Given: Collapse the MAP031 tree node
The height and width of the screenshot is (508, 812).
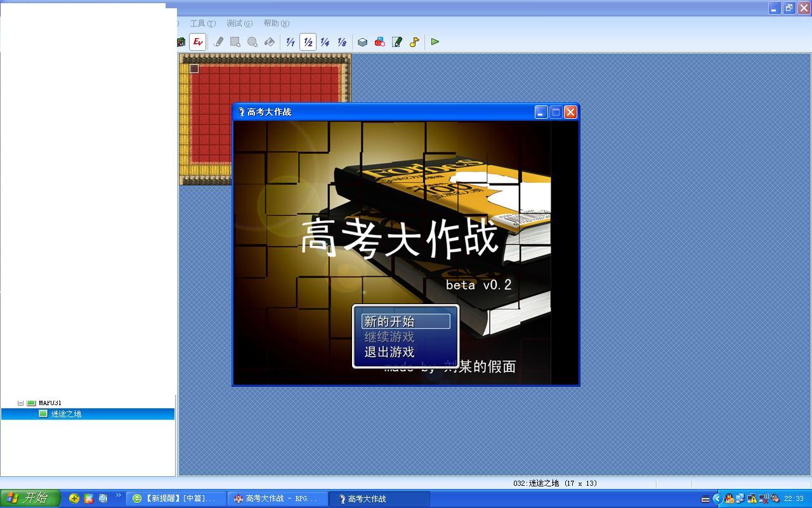Looking at the screenshot, I should coord(20,403).
